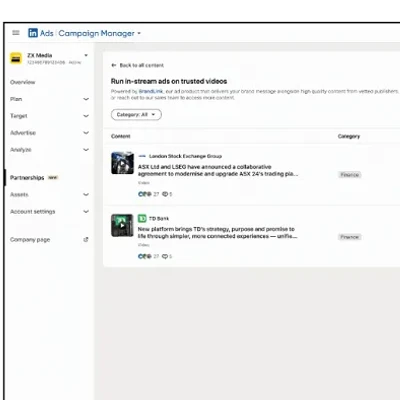Click the LinkedIn logo icon
Screen dimensions: 400x400
pyautogui.click(x=33, y=33)
